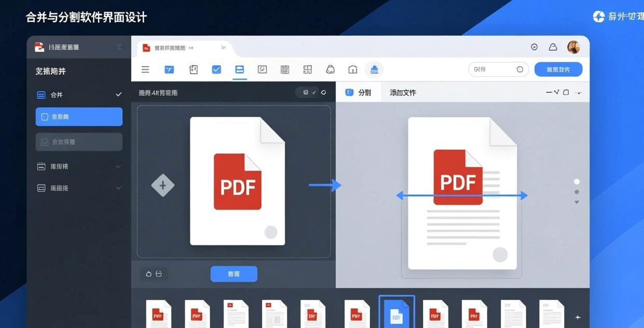Click the red PDF app logo in sidebar header
Viewport: 644px width, 328px height.
39,47
